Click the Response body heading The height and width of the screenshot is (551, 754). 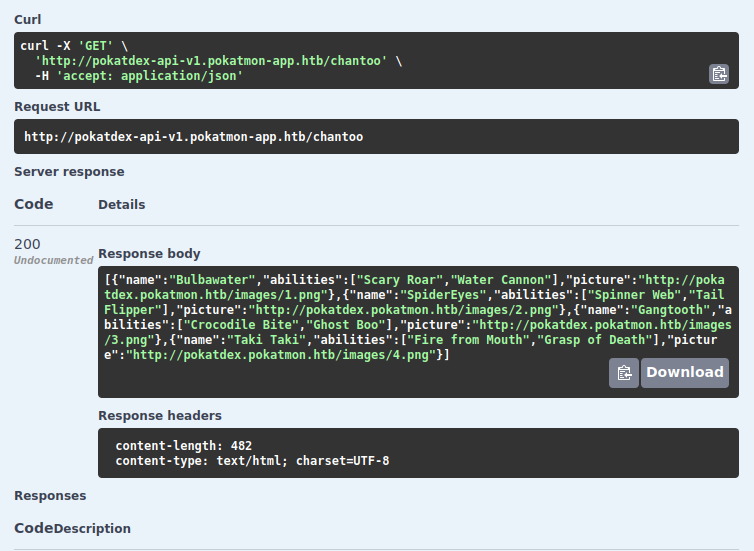(149, 254)
